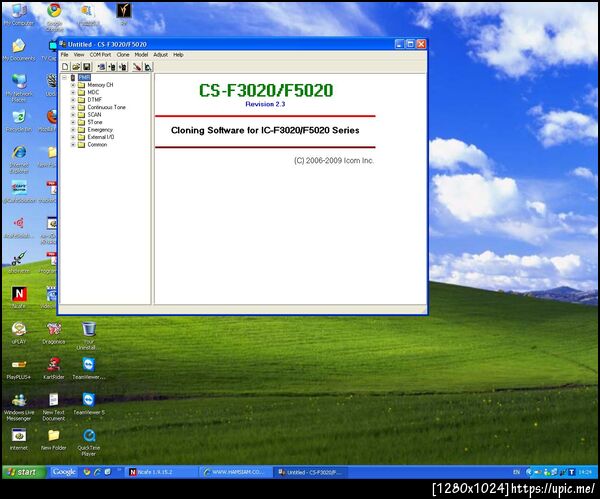This screenshot has height=499, width=600.
Task: Open the File menu
Action: (x=65, y=55)
